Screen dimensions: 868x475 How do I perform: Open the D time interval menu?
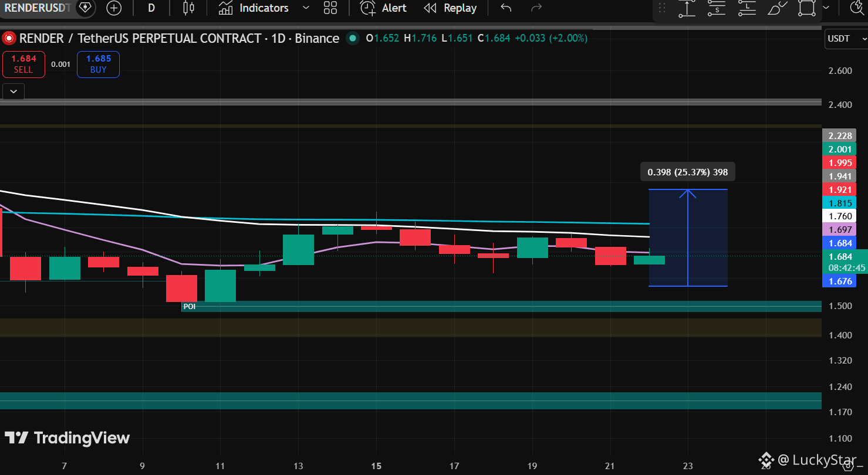coord(151,8)
